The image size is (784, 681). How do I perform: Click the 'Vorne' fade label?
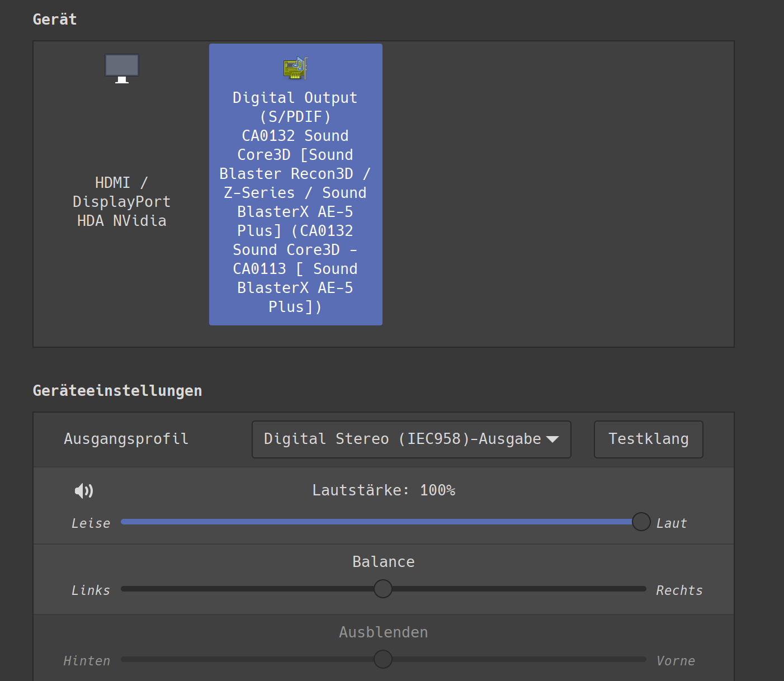tap(676, 661)
